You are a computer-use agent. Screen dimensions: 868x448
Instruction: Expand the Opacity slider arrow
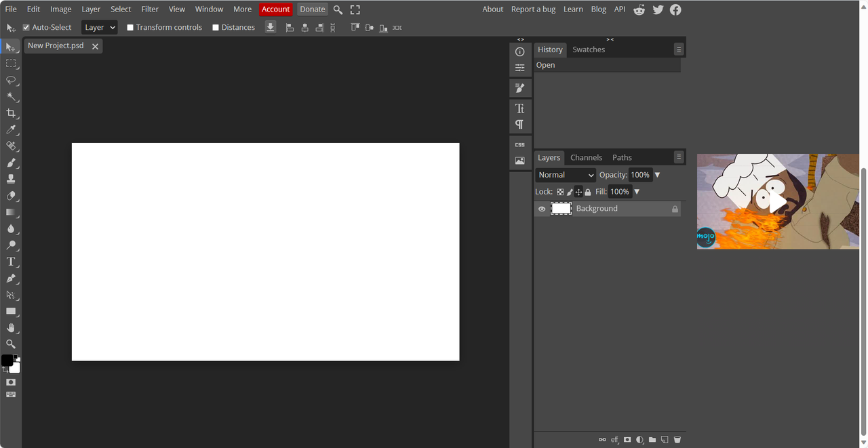(657, 175)
